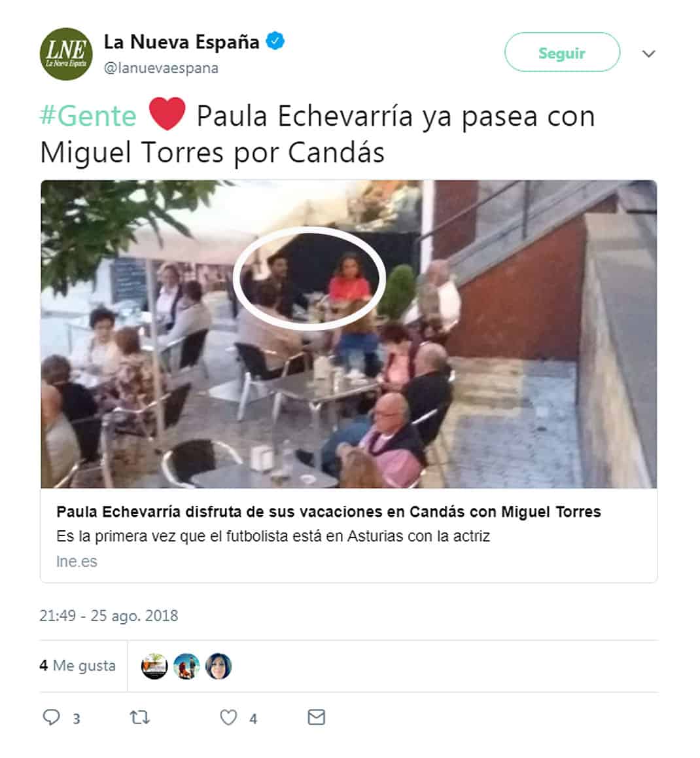Screen dimensions: 700x758
Task: Click the retweet arrows icon
Action: (x=140, y=717)
